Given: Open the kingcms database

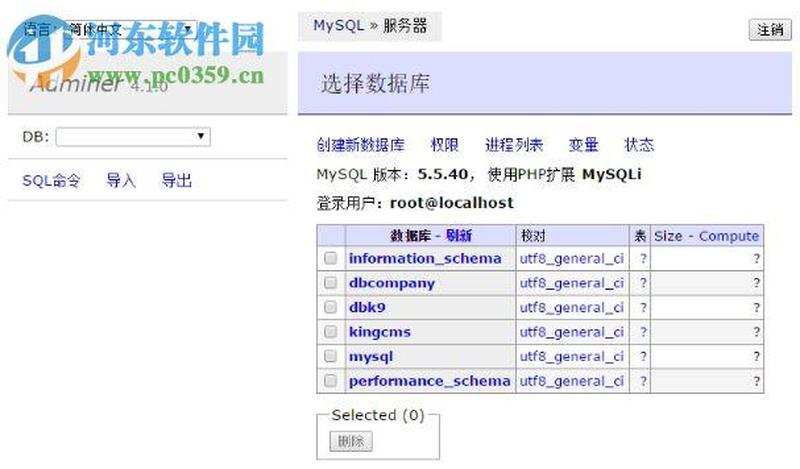Looking at the screenshot, I should click(380, 332).
